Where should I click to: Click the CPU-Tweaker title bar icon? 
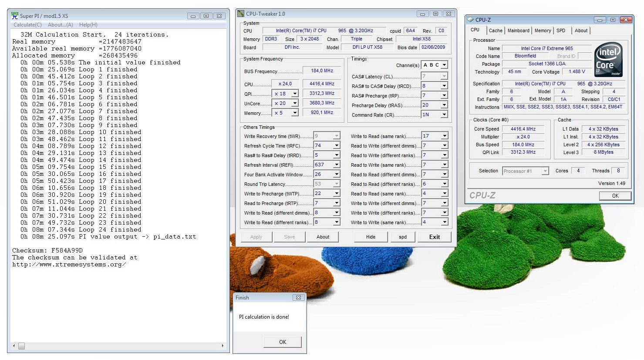[x=241, y=14]
